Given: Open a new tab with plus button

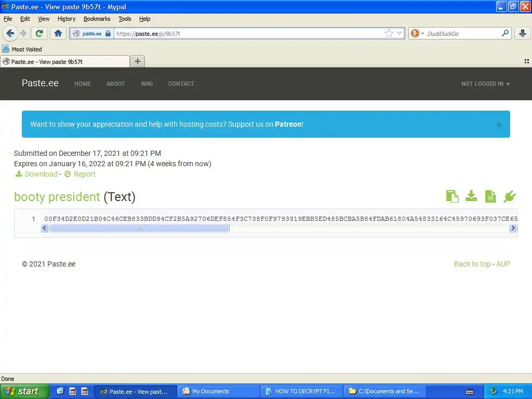Looking at the screenshot, I should (x=137, y=61).
